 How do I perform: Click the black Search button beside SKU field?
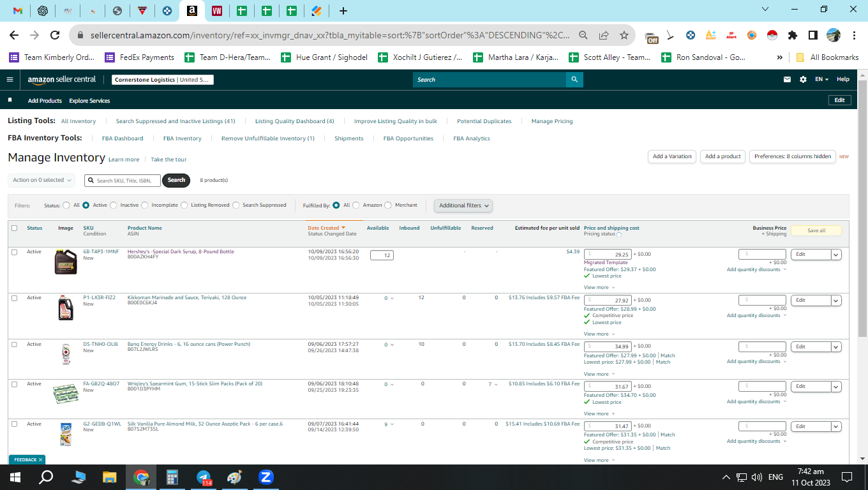coord(177,181)
